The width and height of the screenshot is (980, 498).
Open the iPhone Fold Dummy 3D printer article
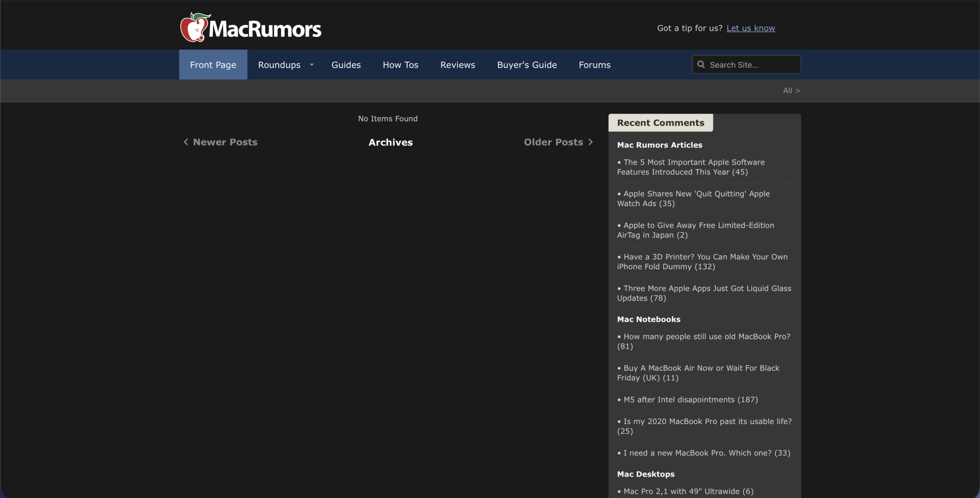703,262
